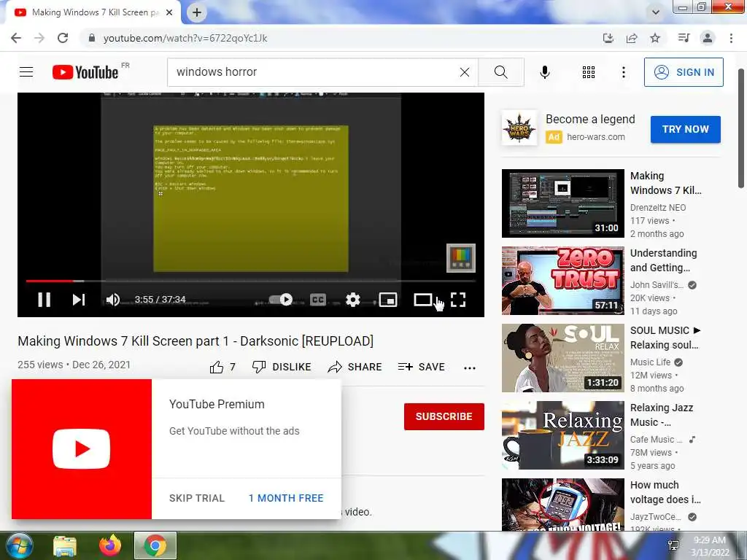The height and width of the screenshot is (560, 747).
Task: Run search with the magnifier button
Action: point(500,72)
